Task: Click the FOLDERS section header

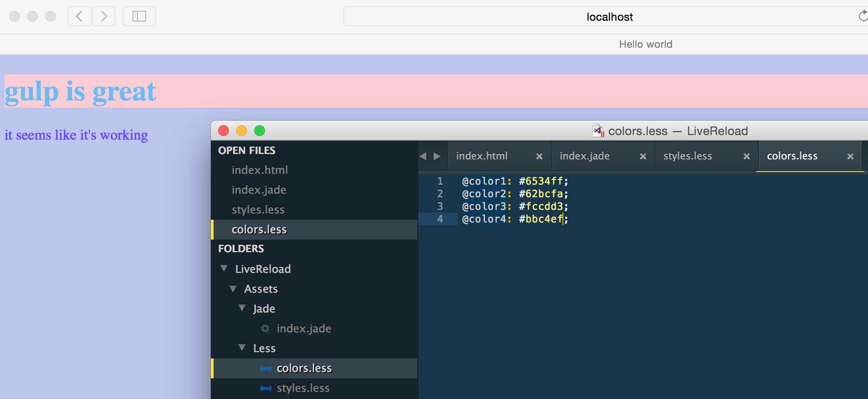Action: click(241, 249)
